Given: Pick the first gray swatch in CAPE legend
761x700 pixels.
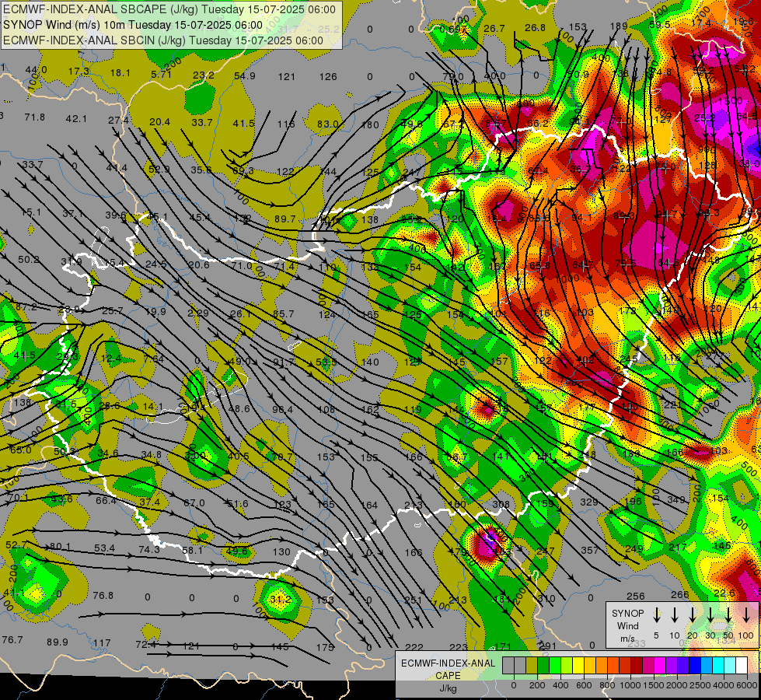Looking at the screenshot, I should tap(508, 665).
